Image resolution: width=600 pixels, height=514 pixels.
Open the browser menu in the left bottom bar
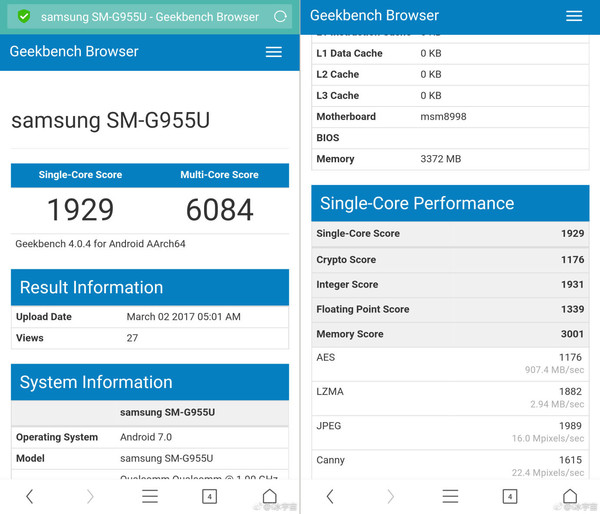pos(150,496)
